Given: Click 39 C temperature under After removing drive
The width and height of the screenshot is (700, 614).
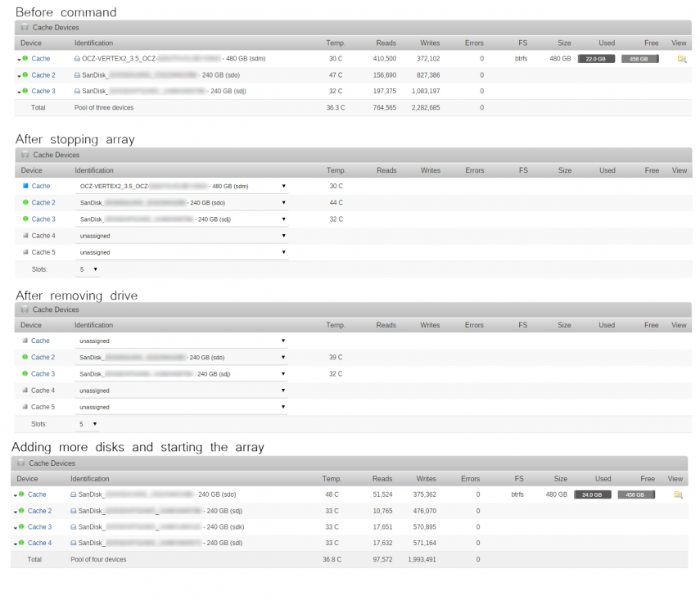Looking at the screenshot, I should point(336,358).
